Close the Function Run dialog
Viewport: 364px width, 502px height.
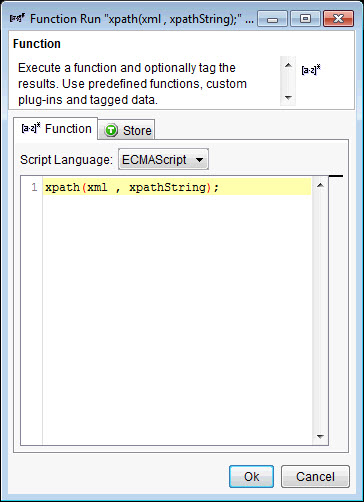338,19
